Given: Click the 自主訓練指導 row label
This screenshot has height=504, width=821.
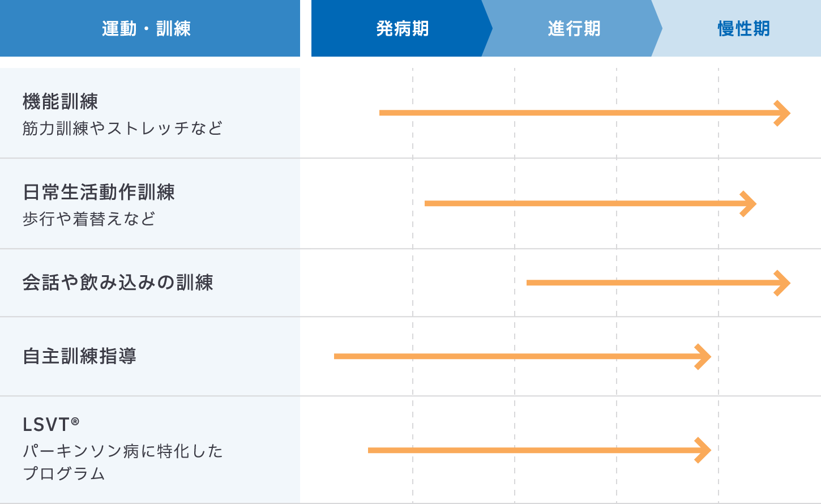Looking at the screenshot, I should (x=79, y=356).
